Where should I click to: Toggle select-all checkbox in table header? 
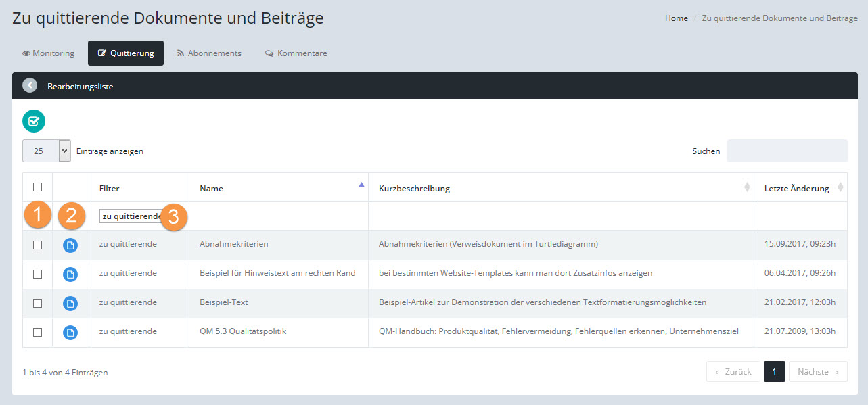(37, 187)
